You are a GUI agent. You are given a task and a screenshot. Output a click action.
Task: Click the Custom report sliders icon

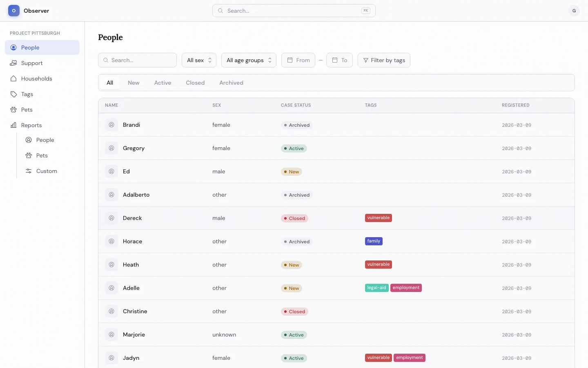(29, 171)
